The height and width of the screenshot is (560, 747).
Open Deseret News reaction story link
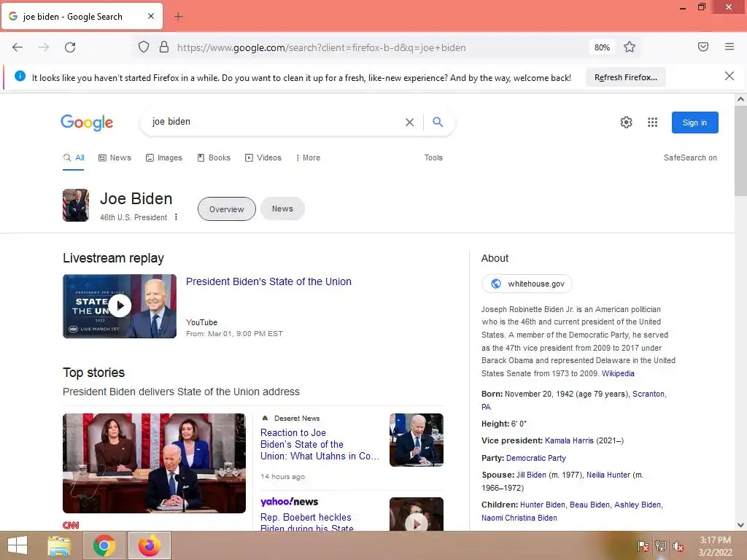click(320, 444)
